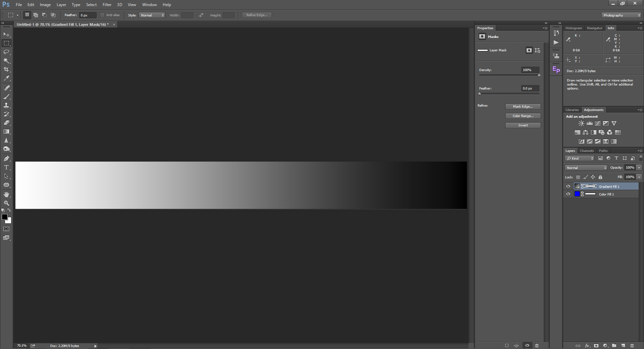Select the Lasso tool
This screenshot has height=349, width=644.
pyautogui.click(x=6, y=52)
